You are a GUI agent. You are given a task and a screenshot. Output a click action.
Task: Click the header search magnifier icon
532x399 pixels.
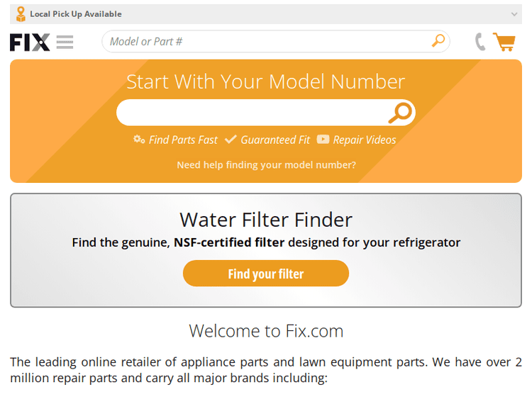(x=438, y=41)
